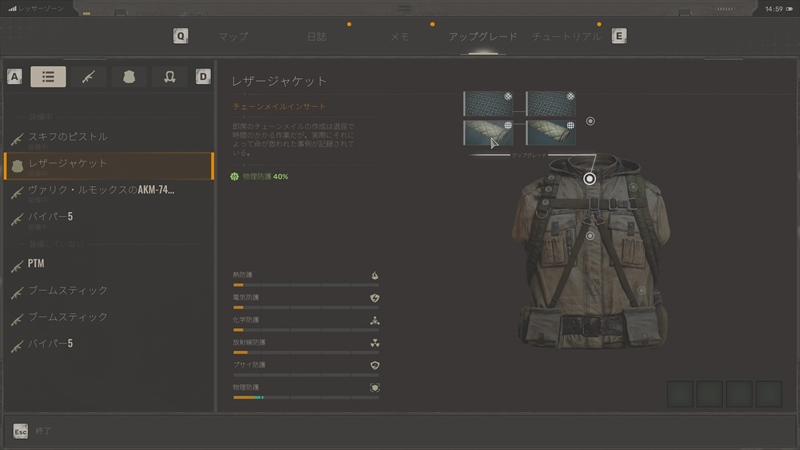Select the アップグレード tab
The image size is (800, 450).
click(x=483, y=36)
